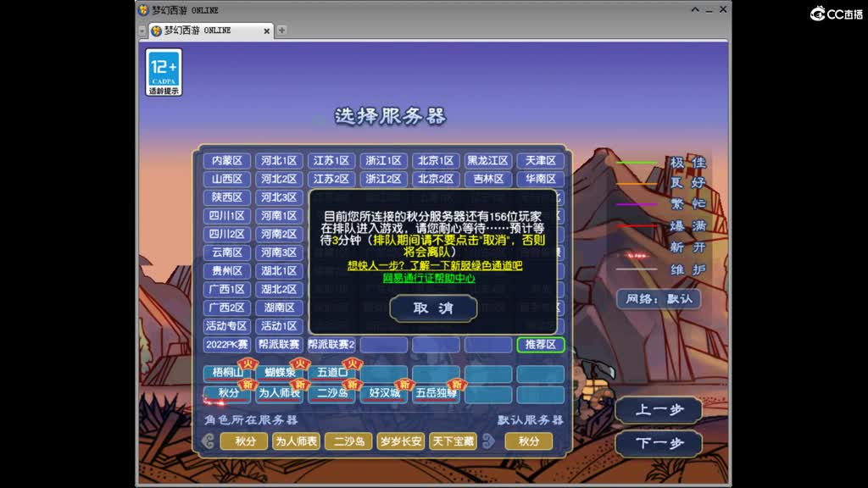Select the 云南区 region

pos(227,252)
